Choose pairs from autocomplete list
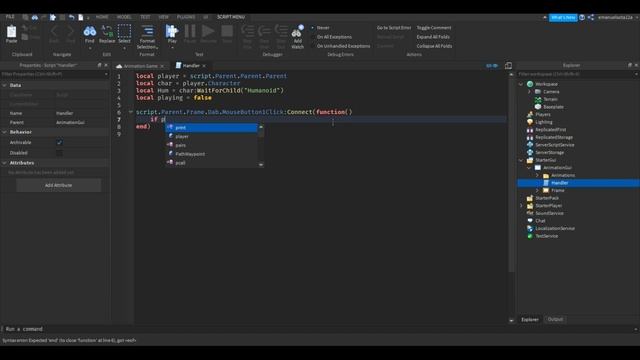 tap(211, 145)
